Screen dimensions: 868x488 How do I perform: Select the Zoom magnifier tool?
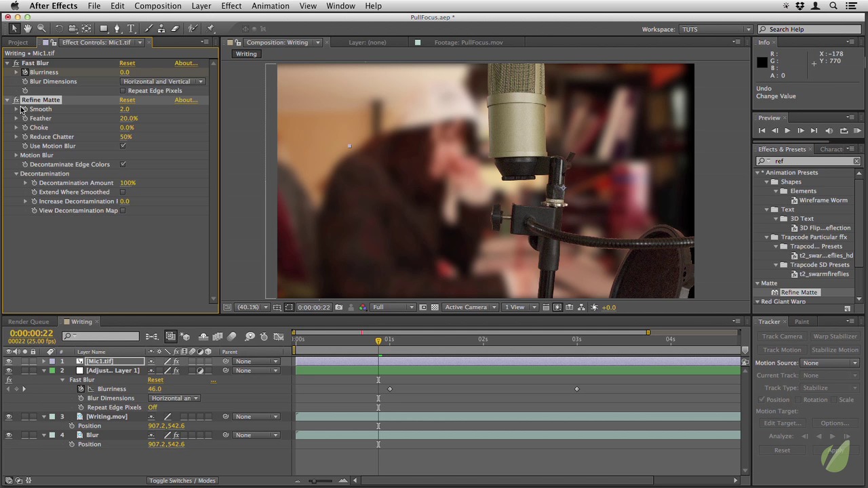[x=41, y=28]
